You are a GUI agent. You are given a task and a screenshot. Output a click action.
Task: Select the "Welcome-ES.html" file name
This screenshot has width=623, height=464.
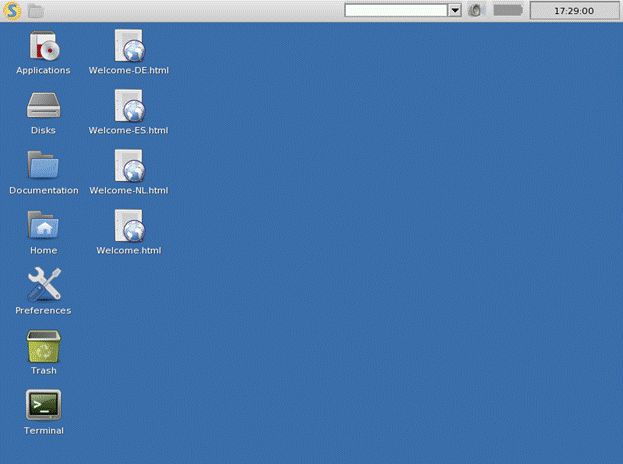click(128, 130)
